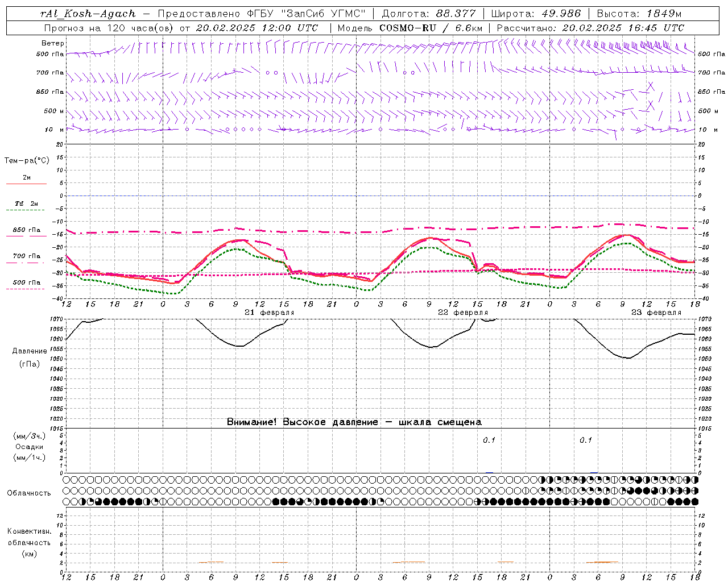
Task: Click the Ветер panel label
Action: pos(53,43)
